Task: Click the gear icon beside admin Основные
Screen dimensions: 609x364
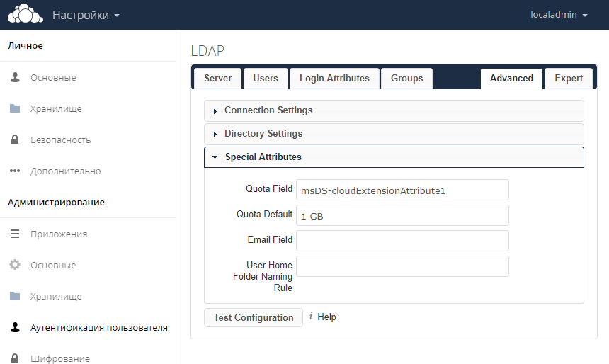Action: pyautogui.click(x=15, y=265)
